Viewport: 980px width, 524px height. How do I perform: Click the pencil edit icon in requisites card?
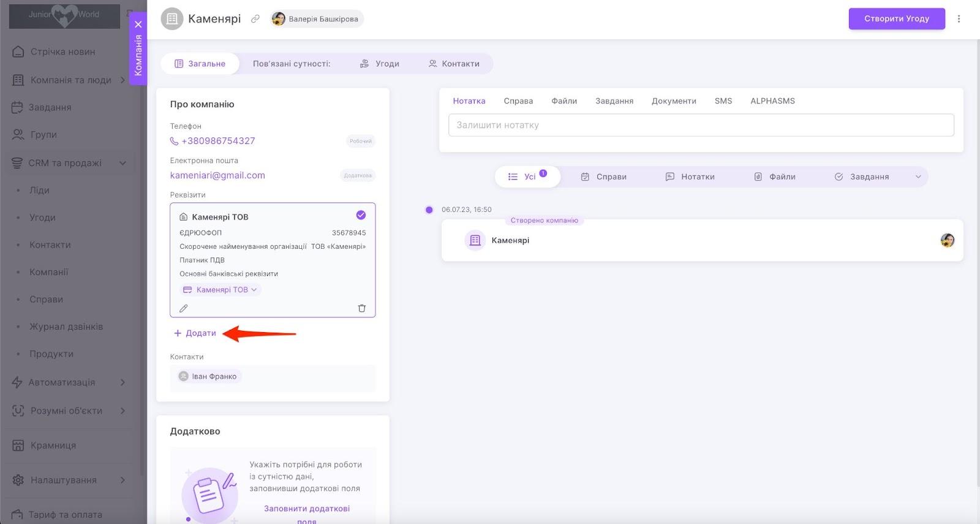coord(183,308)
